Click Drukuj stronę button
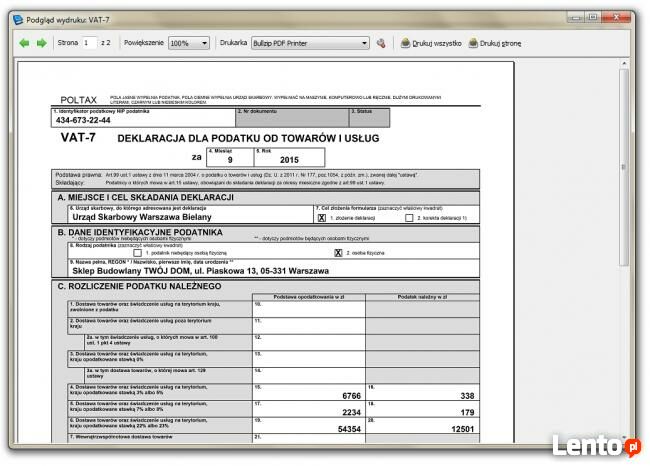 [495, 43]
